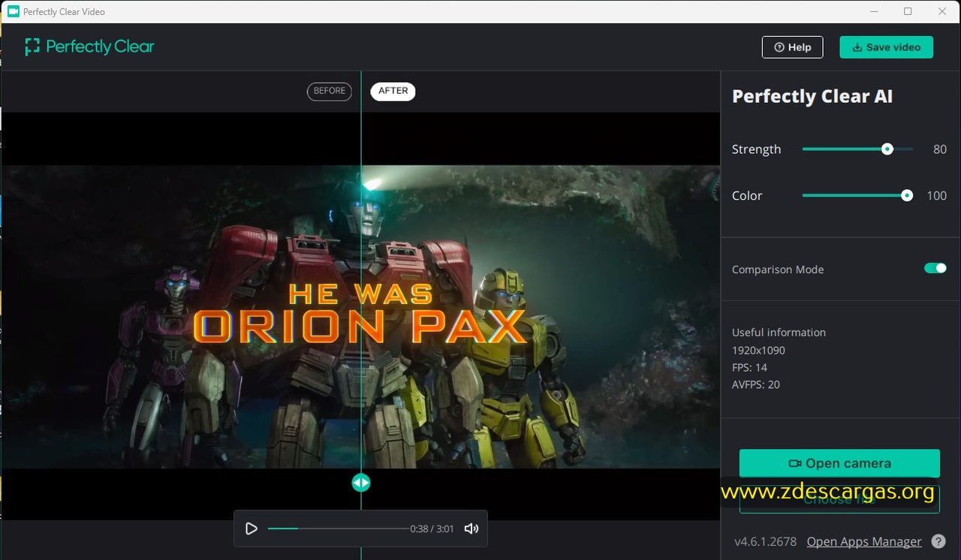Click the app icon in title bar
Image resolution: width=961 pixels, height=560 pixels.
(14, 11)
